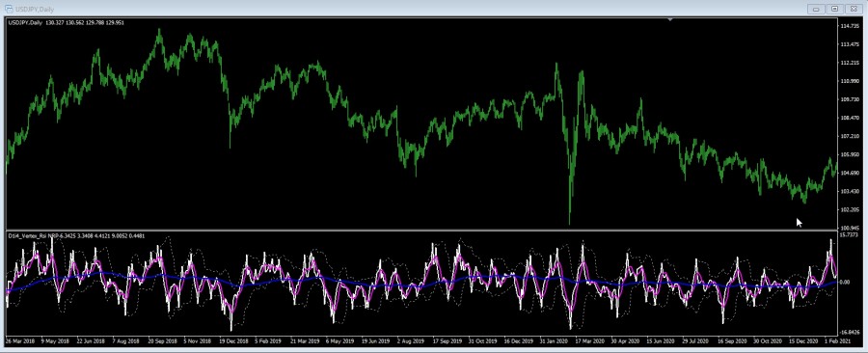The height and width of the screenshot is (353, 868).
Task: Click the 26 Mar 2018 date label
Action: click(x=20, y=341)
